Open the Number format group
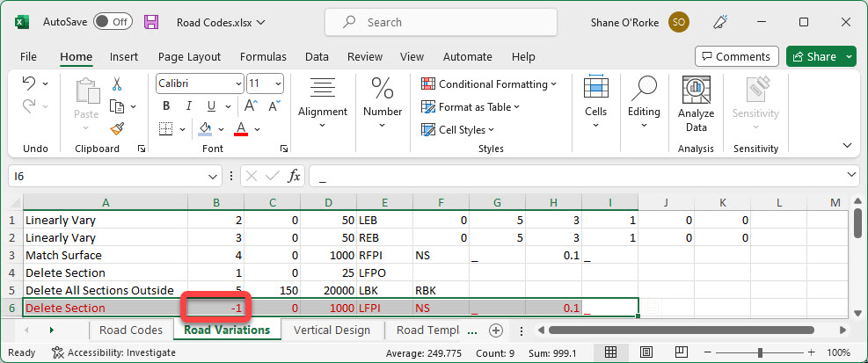This screenshot has width=868, height=363. (x=382, y=103)
